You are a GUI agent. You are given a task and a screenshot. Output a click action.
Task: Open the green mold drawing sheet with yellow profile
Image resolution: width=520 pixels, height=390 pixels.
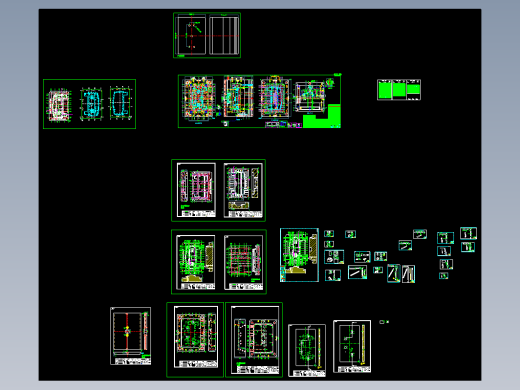click(x=196, y=262)
